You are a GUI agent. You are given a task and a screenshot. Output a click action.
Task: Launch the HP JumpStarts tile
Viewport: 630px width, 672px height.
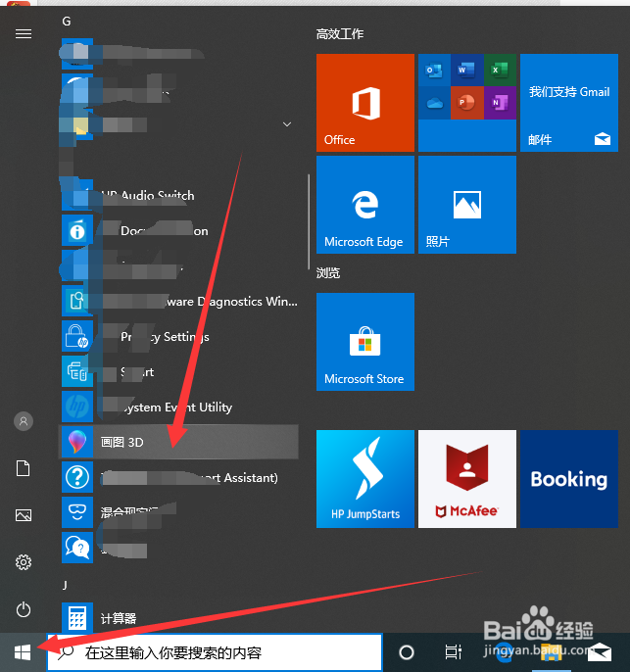click(x=365, y=479)
